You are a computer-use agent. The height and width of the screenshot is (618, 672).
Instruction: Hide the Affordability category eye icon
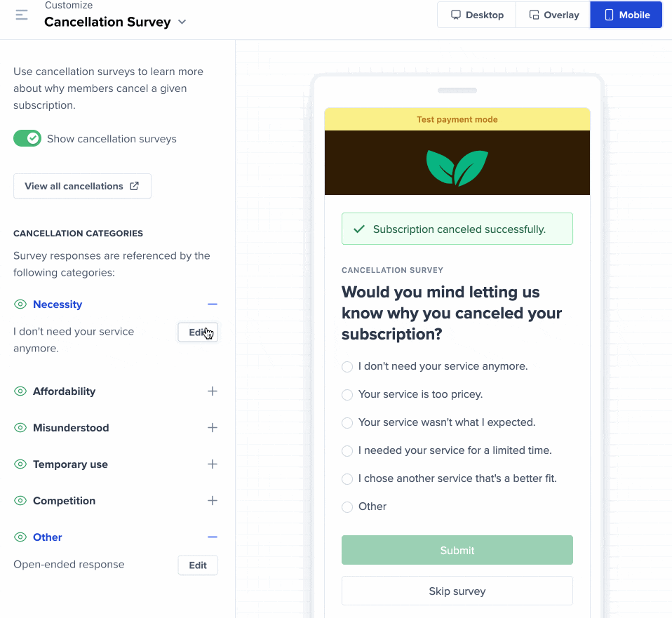point(20,391)
